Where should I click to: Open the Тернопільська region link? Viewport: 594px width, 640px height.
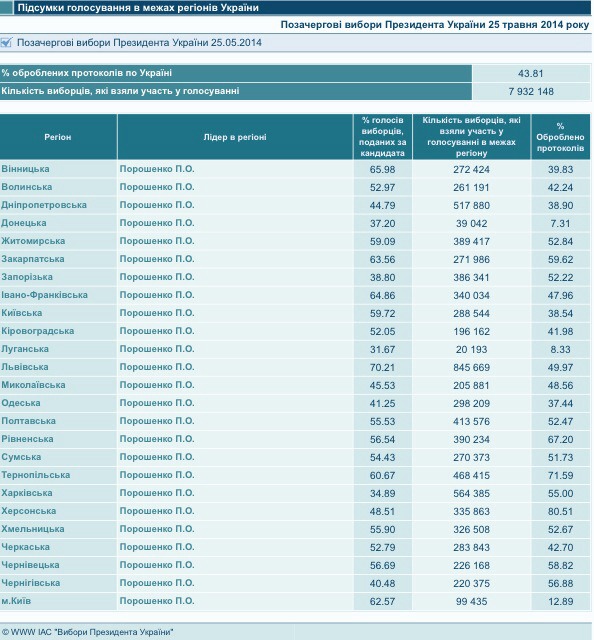[x=36, y=475]
